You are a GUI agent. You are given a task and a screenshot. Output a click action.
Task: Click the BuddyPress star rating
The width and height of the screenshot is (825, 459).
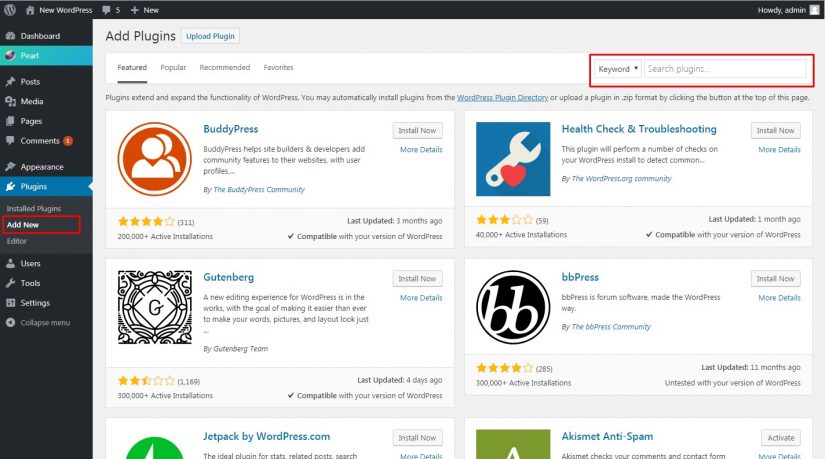point(146,222)
